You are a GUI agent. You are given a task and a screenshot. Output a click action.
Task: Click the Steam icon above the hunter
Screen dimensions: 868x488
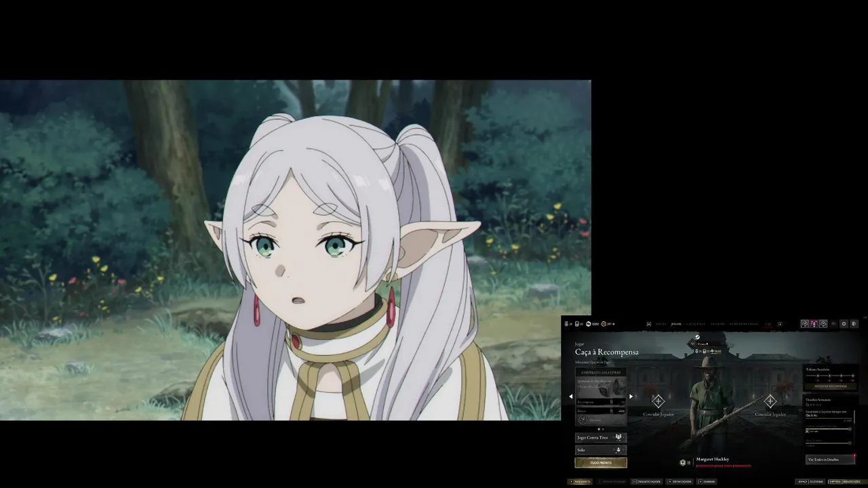tap(697, 337)
